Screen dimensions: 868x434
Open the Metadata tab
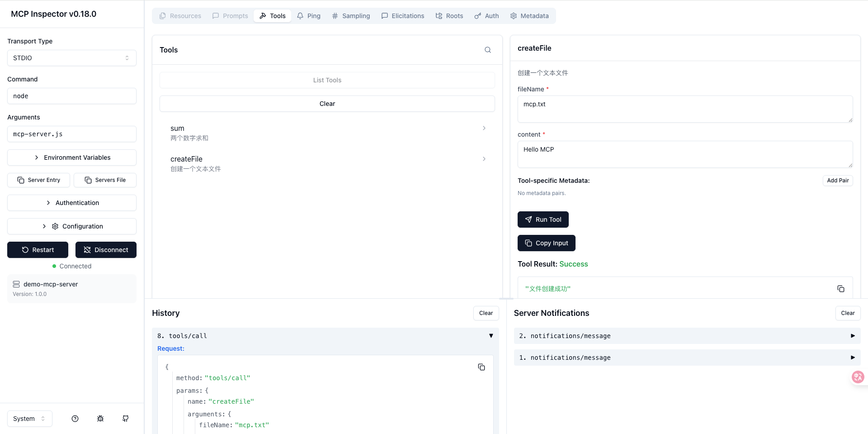click(529, 16)
